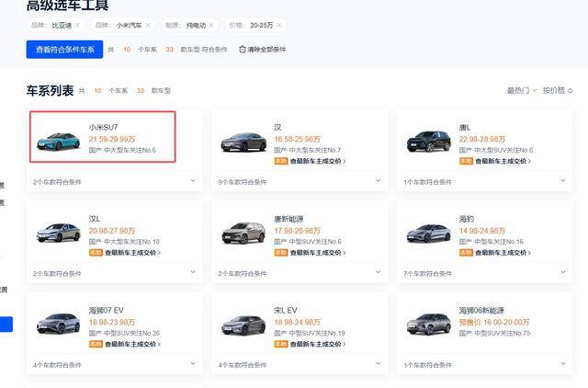Image resolution: width=588 pixels, height=388 pixels.
Task: Expand matching models for 汉
Action: pyautogui.click(x=378, y=180)
